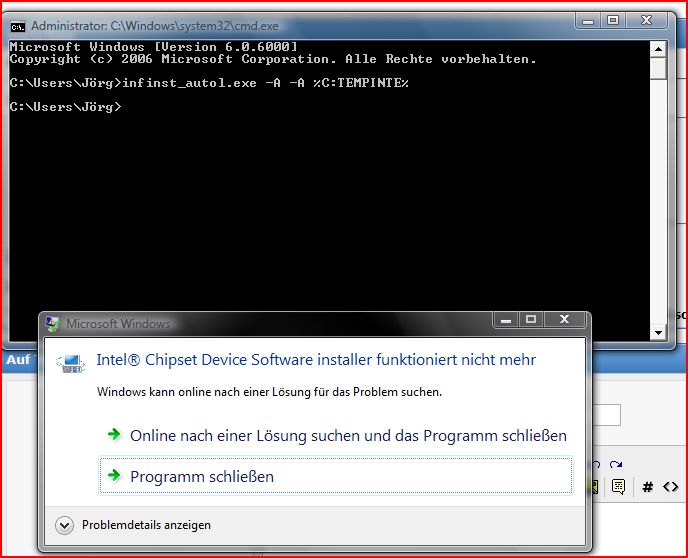Expand 'Problemdetails anzeigen' with the chevron

(x=64, y=525)
